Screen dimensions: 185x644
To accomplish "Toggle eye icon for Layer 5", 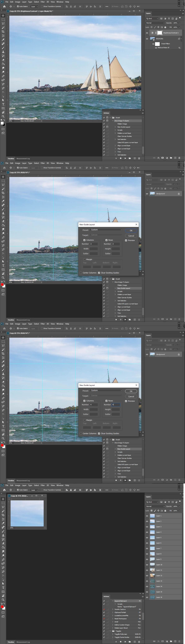I will [147, 537].
